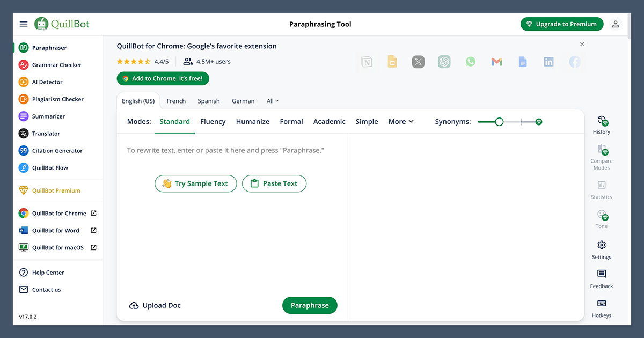The image size is (644, 338).
Task: Expand the All languages dropdown
Action: tap(273, 101)
